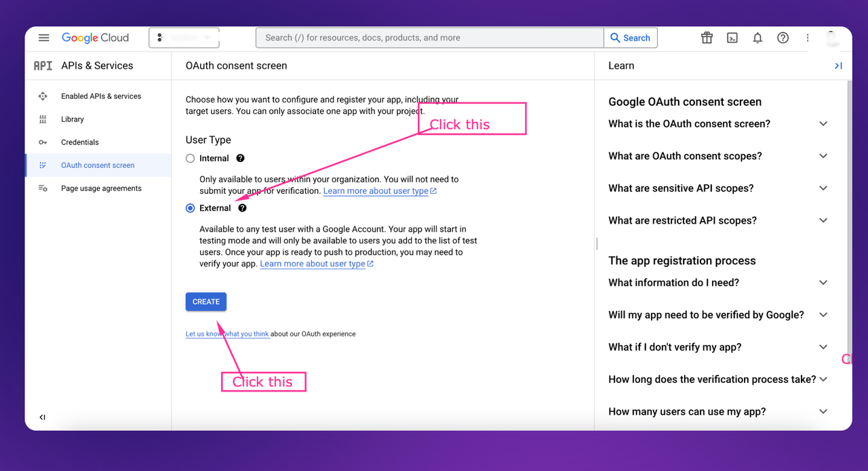Viewport: 868px width, 471px height.
Task: Click the panel resize handle
Action: pyautogui.click(x=597, y=243)
